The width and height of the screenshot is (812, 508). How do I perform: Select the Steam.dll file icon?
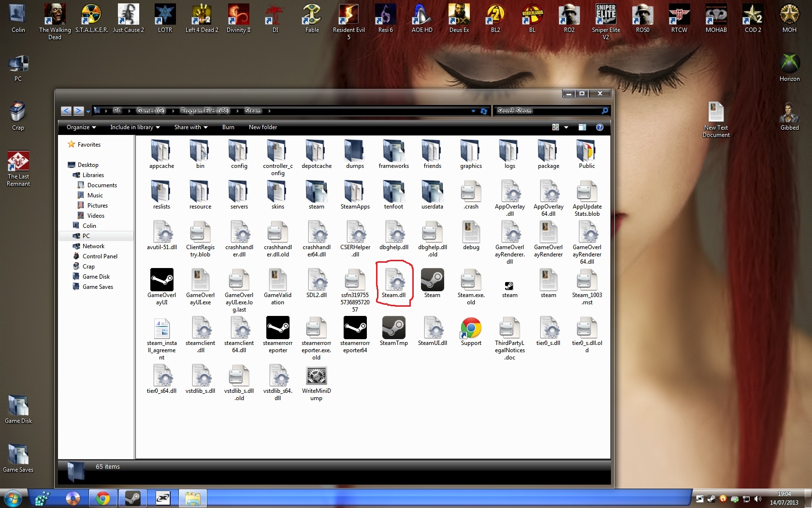[x=394, y=280]
